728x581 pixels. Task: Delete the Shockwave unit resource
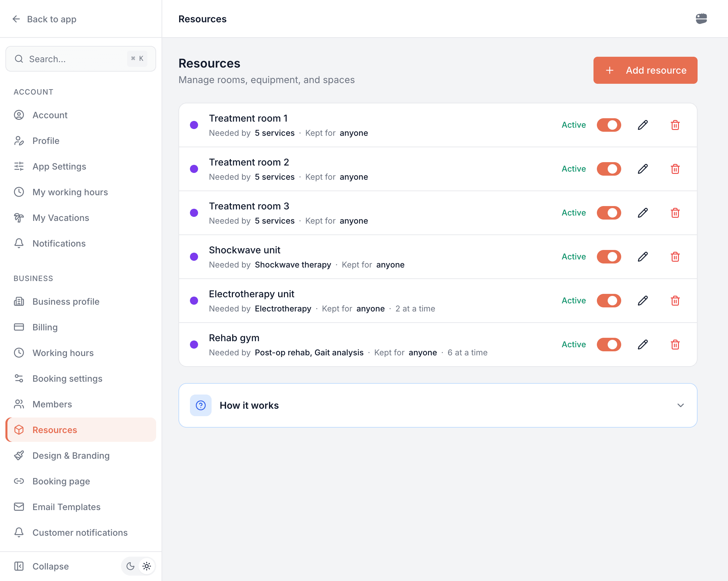(x=675, y=257)
